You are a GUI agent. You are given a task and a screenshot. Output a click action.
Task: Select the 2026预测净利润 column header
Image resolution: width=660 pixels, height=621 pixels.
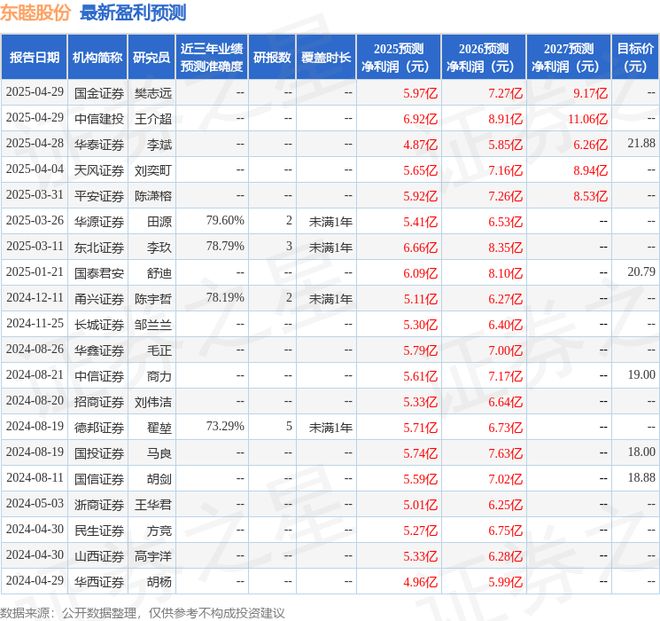483,57
